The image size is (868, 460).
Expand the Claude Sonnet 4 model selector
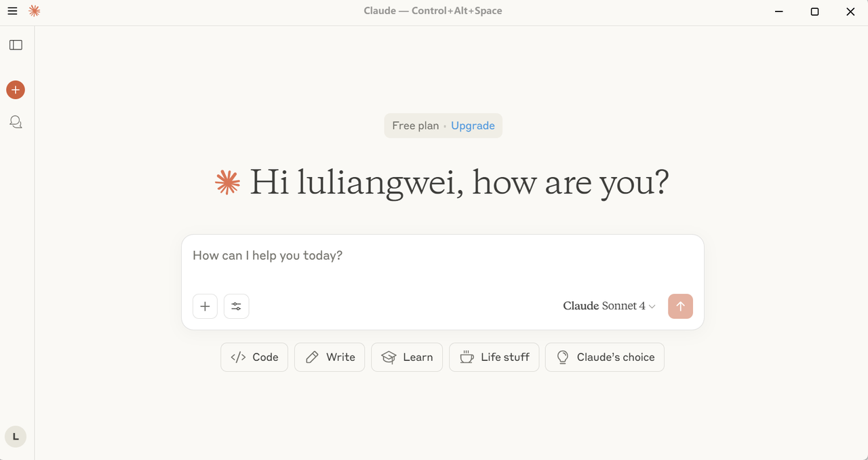609,306
